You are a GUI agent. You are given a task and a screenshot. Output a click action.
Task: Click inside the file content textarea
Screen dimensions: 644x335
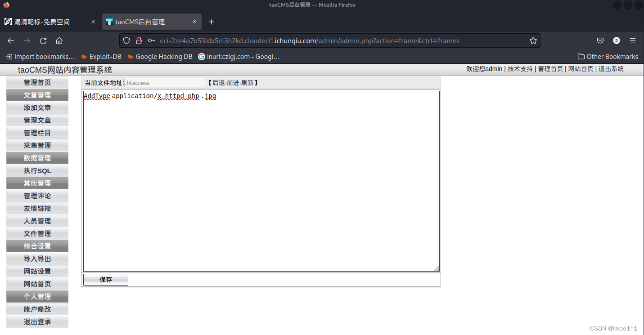tap(261, 181)
